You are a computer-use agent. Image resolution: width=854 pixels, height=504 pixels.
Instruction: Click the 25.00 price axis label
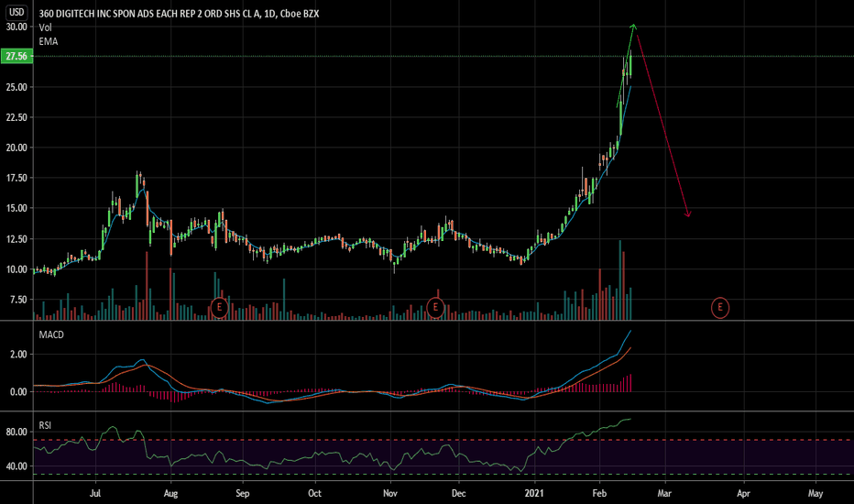pyautogui.click(x=16, y=87)
